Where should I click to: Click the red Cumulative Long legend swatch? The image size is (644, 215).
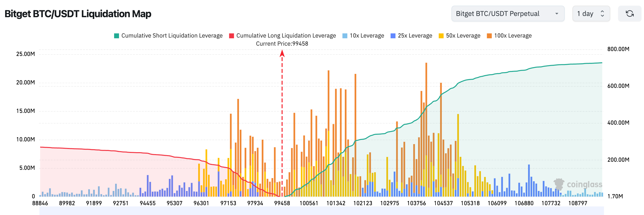coord(231,36)
